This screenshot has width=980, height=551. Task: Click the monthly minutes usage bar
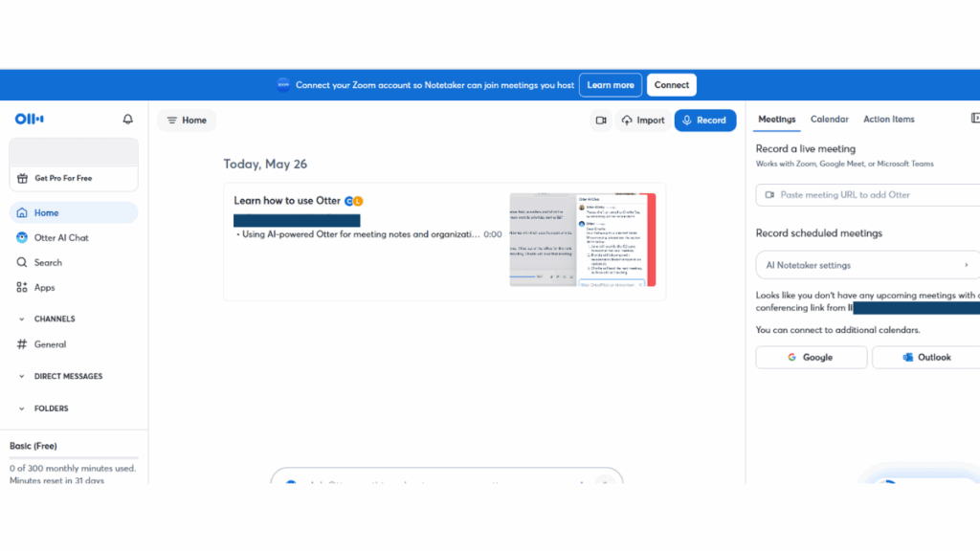tap(74, 458)
